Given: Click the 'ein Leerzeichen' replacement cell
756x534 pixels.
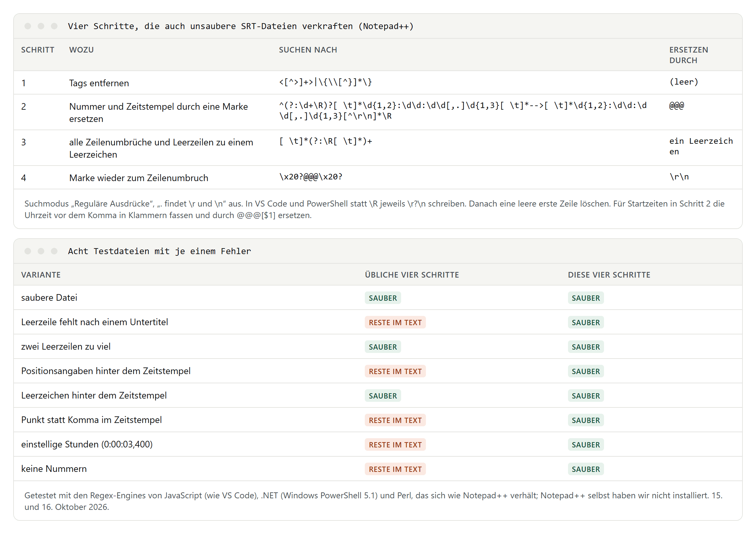Looking at the screenshot, I should point(701,146).
